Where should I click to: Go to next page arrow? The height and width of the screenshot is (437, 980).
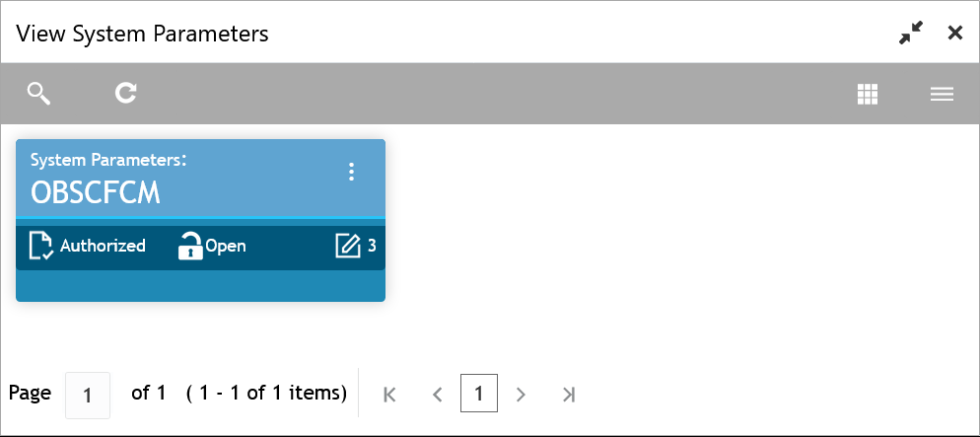(520, 395)
